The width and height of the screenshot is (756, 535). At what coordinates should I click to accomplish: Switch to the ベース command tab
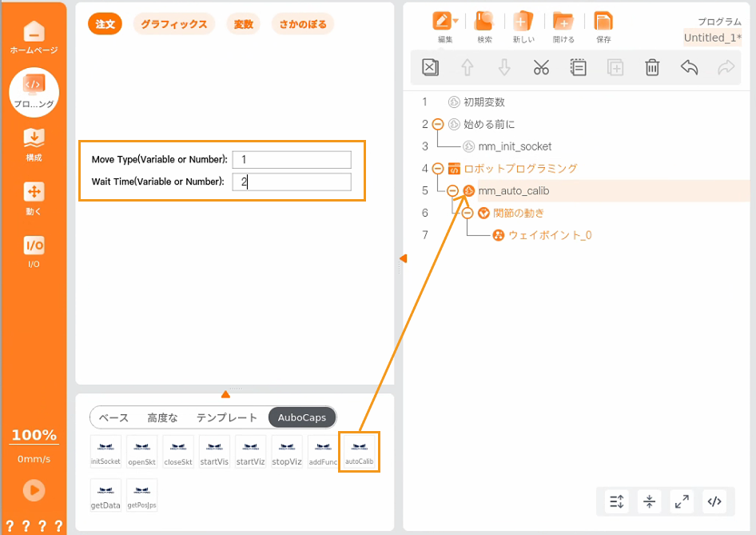[x=113, y=417]
